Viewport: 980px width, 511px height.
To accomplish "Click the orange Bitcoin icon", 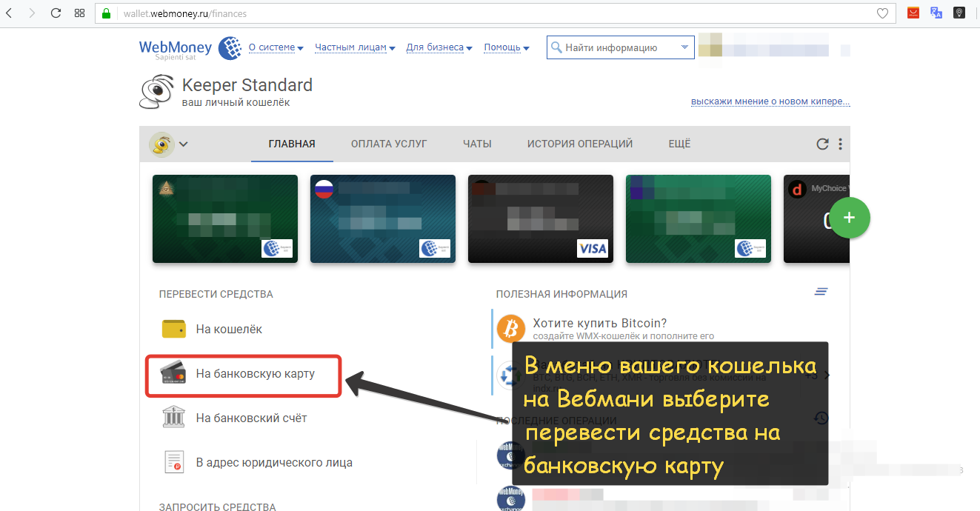I will [x=510, y=328].
